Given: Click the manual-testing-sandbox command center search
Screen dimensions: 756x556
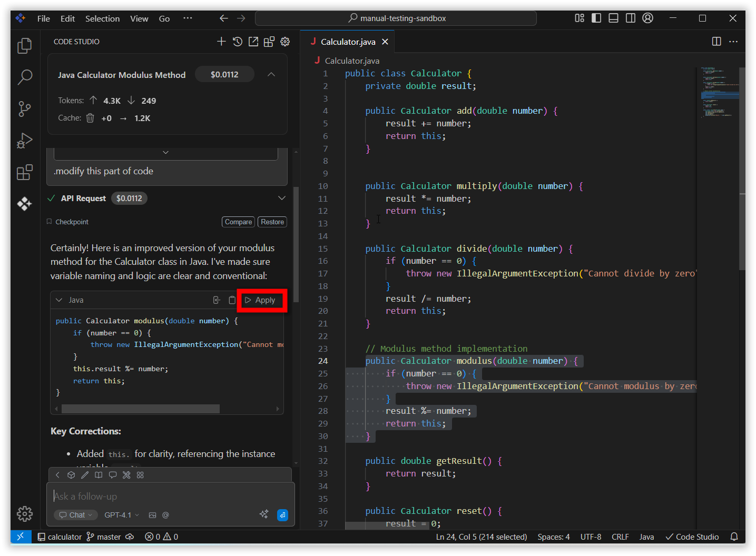Looking at the screenshot, I should coord(396,18).
